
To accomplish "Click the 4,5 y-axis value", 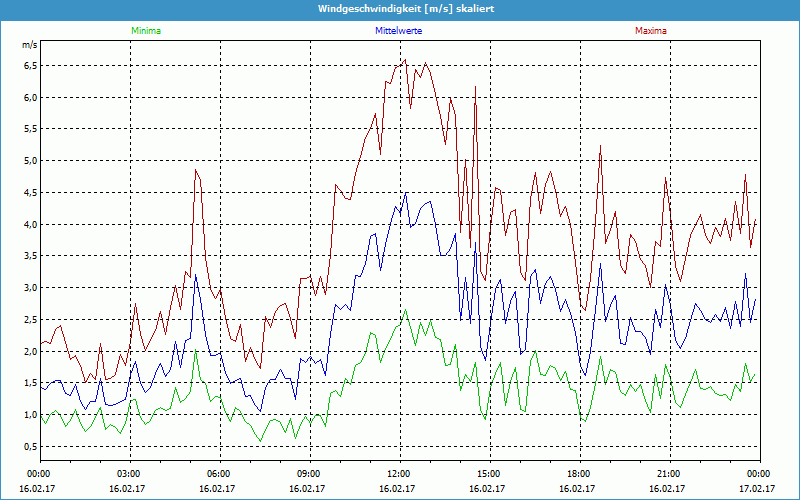I will (32, 193).
